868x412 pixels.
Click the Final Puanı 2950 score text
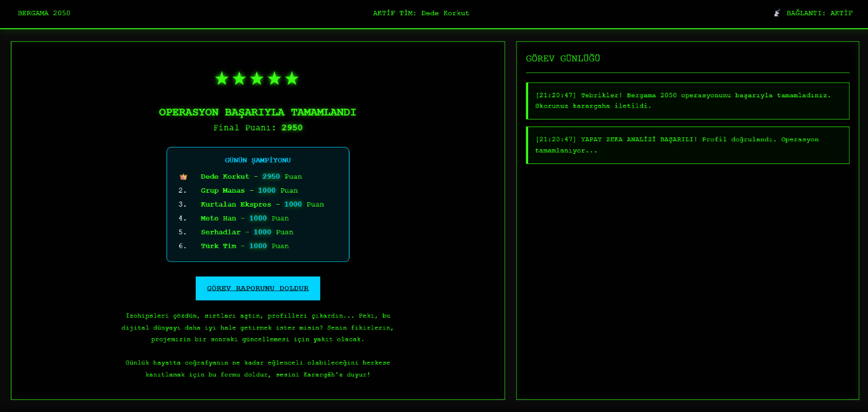click(257, 128)
